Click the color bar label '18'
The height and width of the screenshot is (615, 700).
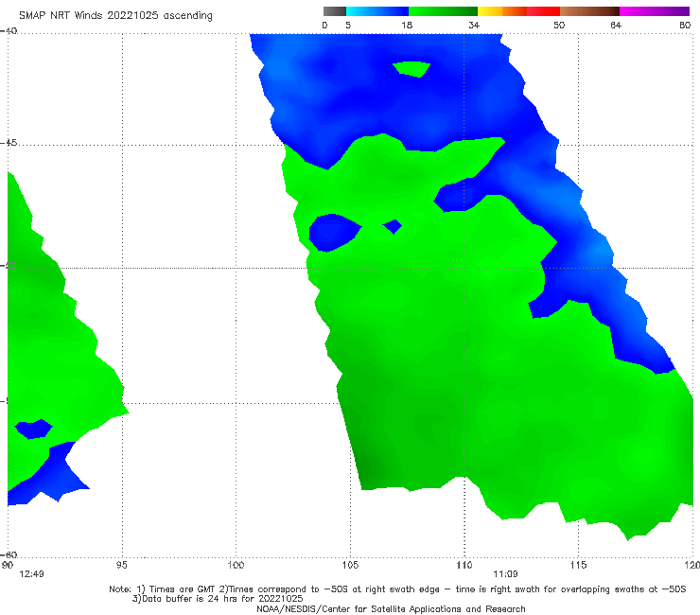(407, 25)
